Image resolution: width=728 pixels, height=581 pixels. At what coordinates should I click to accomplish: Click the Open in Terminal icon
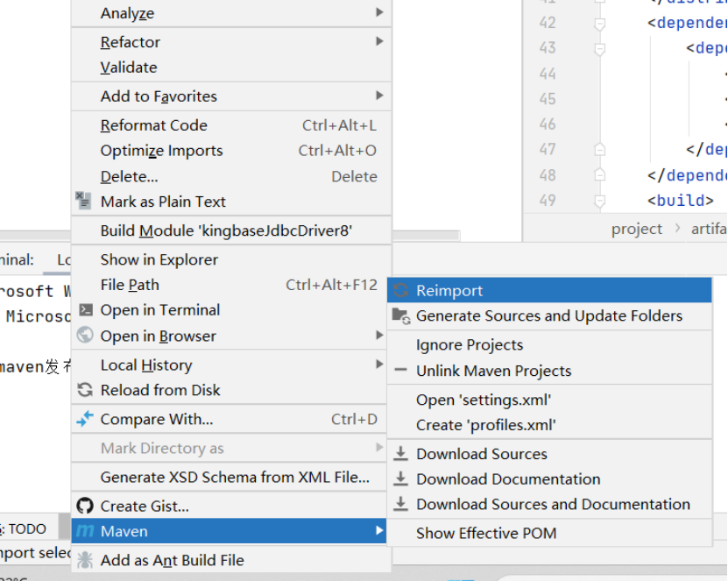coord(85,309)
